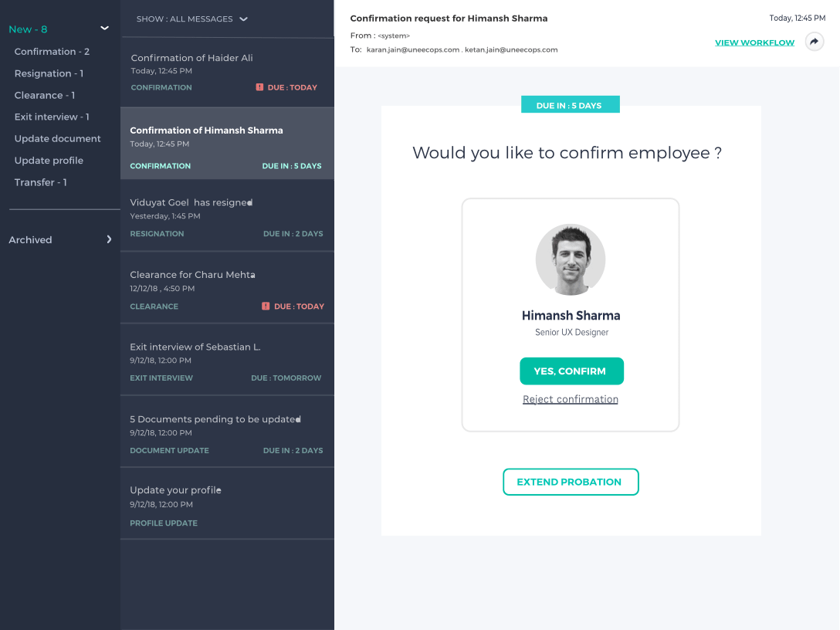Open Exit interview - 1 filter
The height and width of the screenshot is (630, 840).
coord(52,117)
